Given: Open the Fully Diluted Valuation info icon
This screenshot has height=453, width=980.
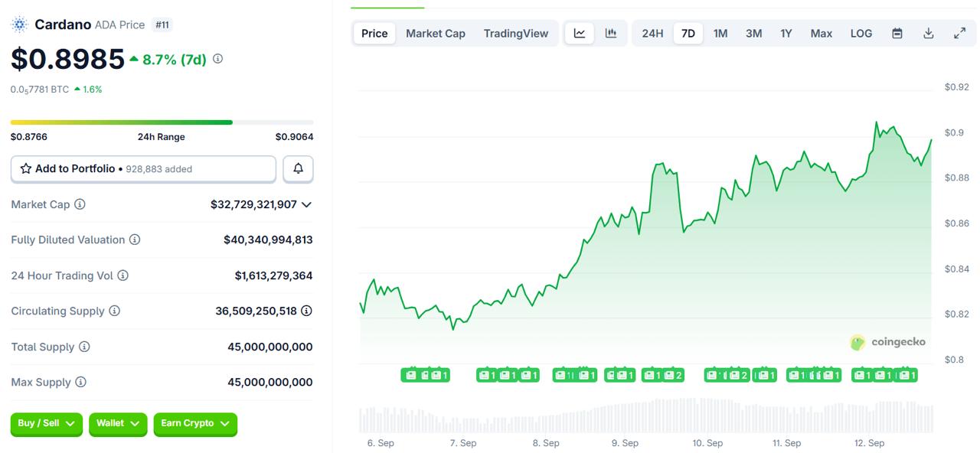Looking at the screenshot, I should (135, 240).
